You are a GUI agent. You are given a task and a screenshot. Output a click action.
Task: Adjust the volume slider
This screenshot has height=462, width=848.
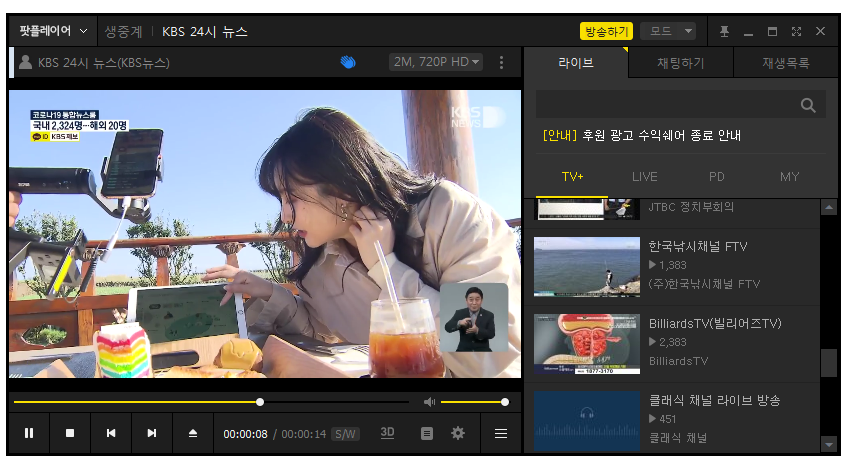pyautogui.click(x=473, y=402)
